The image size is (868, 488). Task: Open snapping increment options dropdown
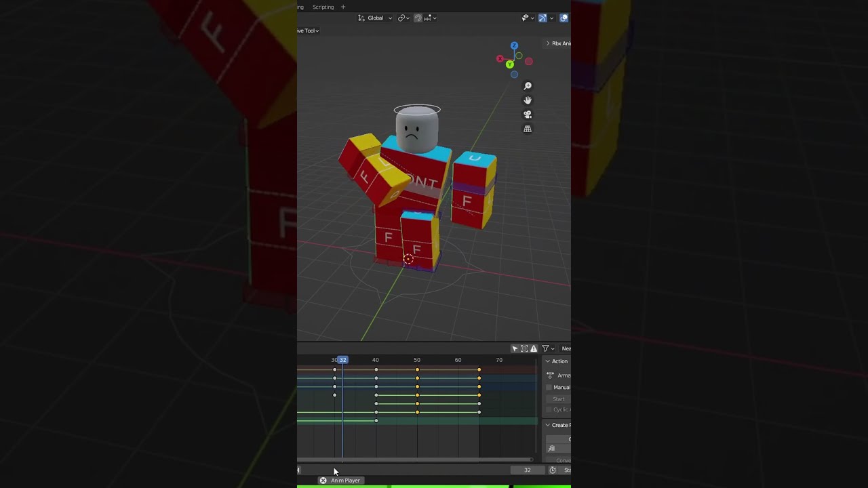430,18
